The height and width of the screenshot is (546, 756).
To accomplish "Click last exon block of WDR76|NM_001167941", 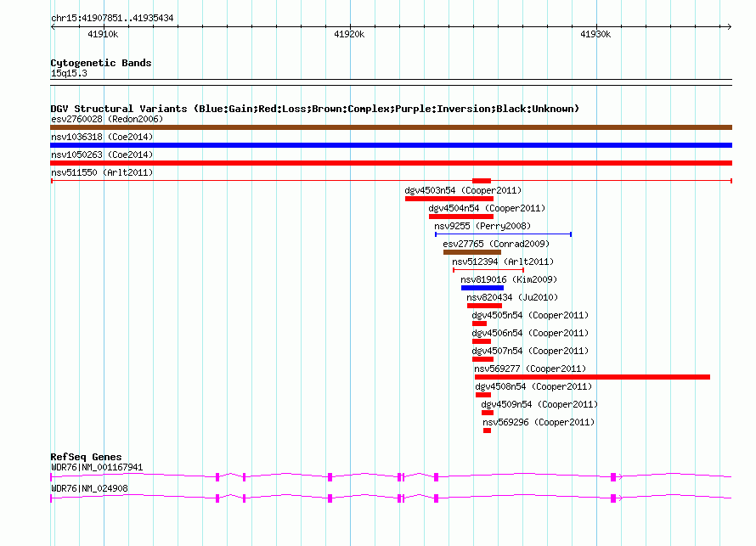I will pos(613,477).
